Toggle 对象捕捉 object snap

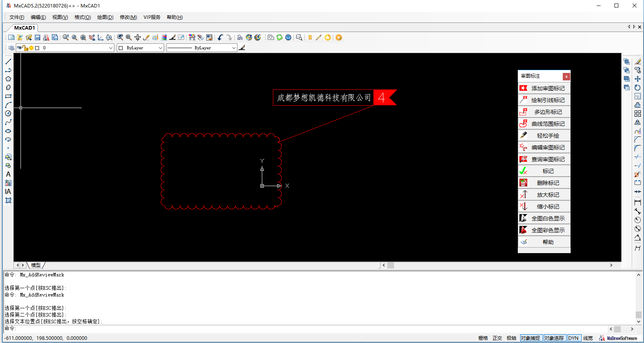point(531,338)
